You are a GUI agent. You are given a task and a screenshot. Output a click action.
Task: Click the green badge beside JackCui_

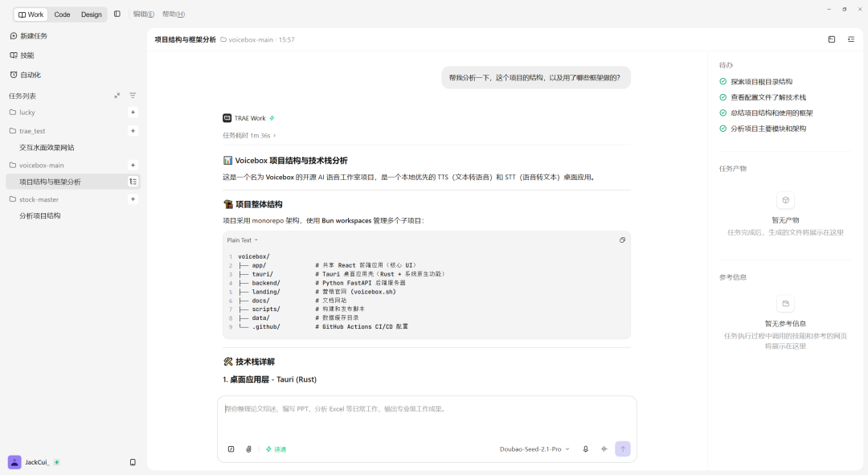point(56,462)
